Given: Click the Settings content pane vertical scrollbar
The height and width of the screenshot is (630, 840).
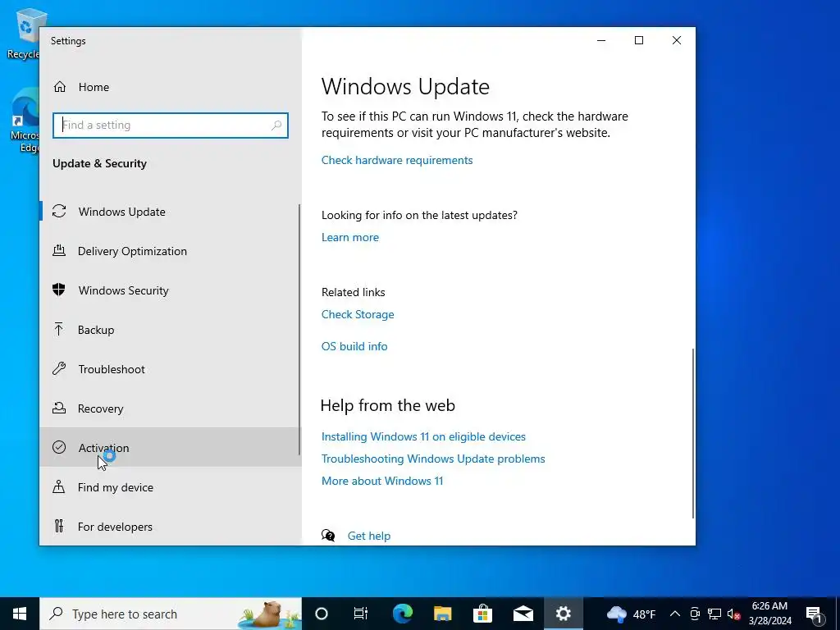Looking at the screenshot, I should pyautogui.click(x=693, y=433).
